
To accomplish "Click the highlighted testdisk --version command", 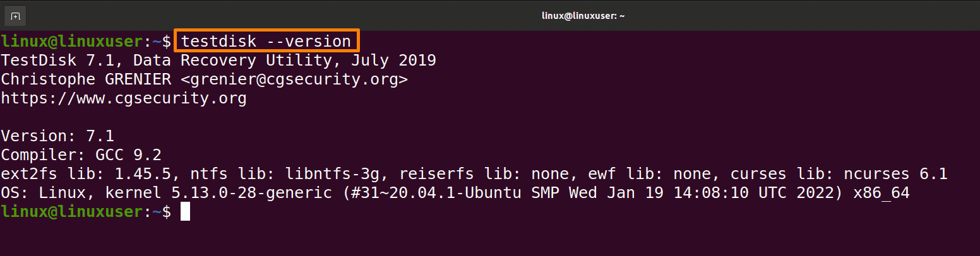I will (266, 42).
